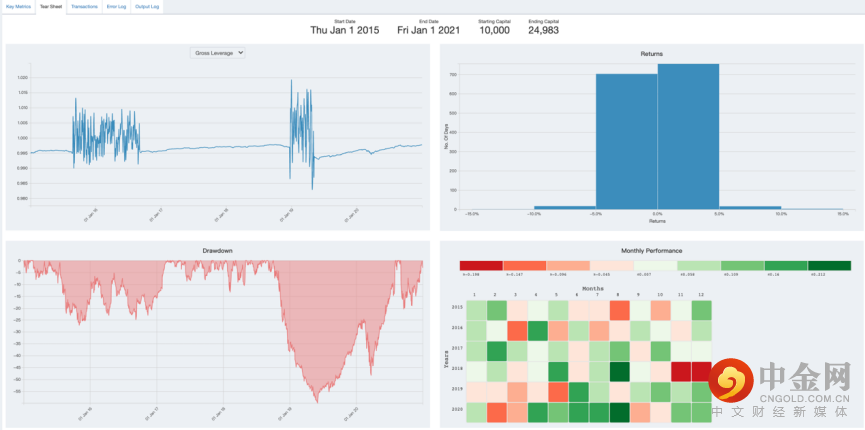Select the February 2017 green heatmap cell
The image size is (865, 430).
496,352
